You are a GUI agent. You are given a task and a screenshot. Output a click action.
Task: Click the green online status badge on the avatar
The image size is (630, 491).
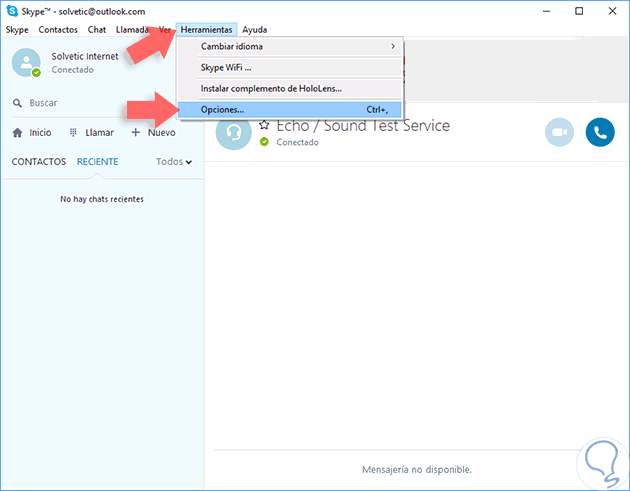(x=36, y=73)
